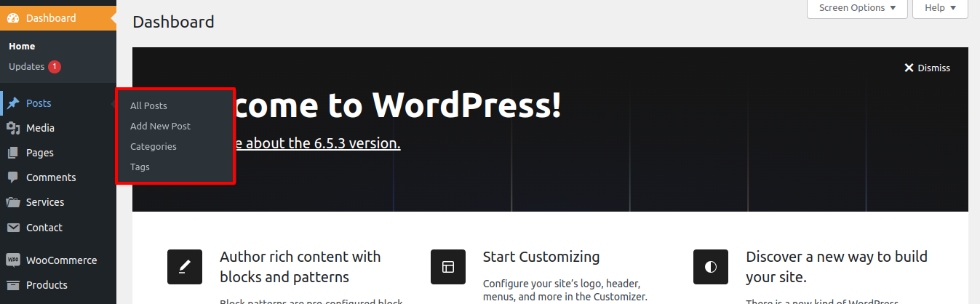Screen dimensions: 980x304
Task: Click the Comments speech bubble icon
Action: click(13, 177)
